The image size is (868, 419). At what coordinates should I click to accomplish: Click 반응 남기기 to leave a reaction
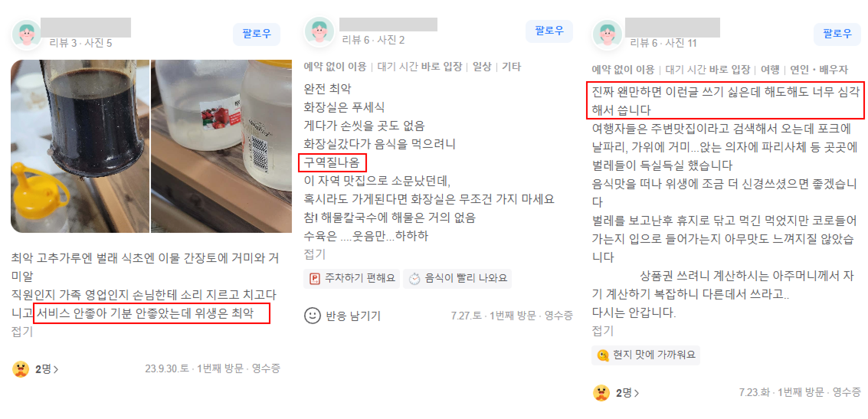(353, 316)
